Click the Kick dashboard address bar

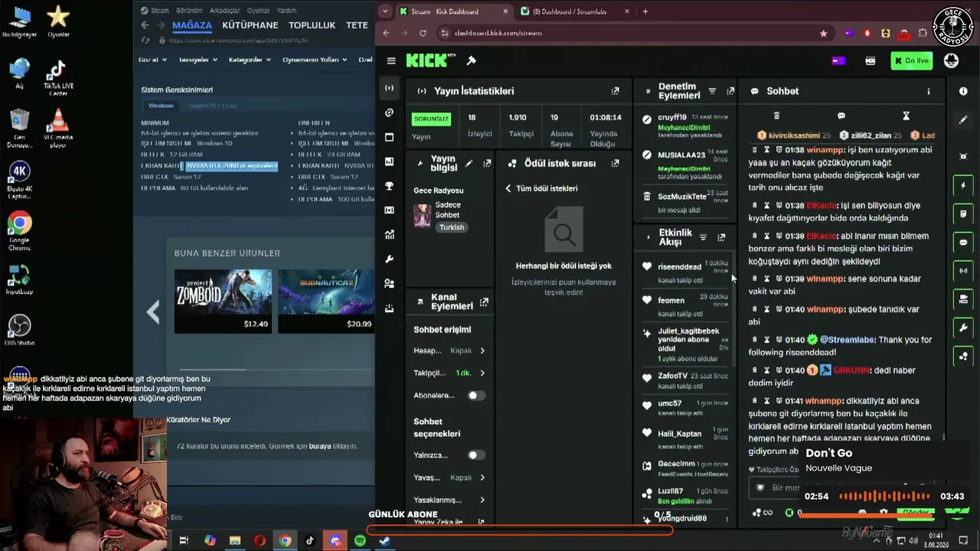pos(628,34)
